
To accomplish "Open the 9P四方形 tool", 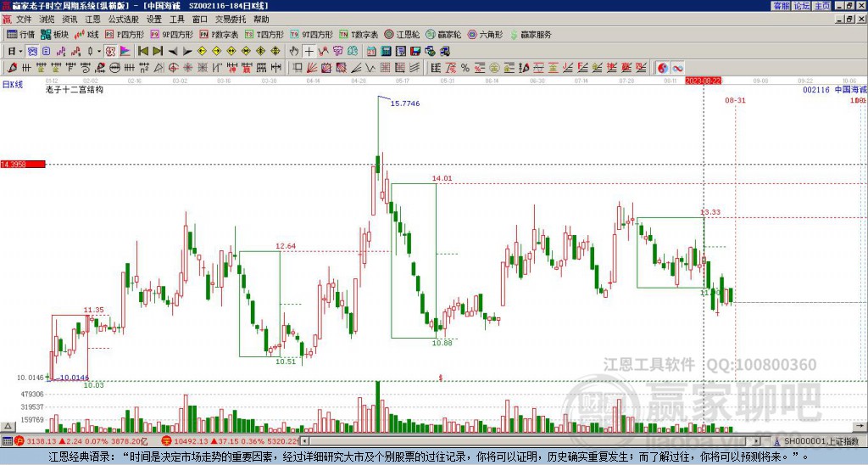I will [171, 34].
